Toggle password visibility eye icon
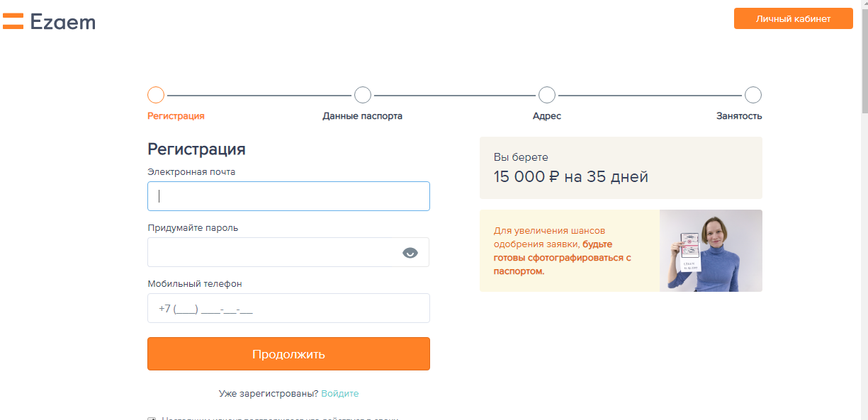The height and width of the screenshot is (420, 868). [410, 253]
